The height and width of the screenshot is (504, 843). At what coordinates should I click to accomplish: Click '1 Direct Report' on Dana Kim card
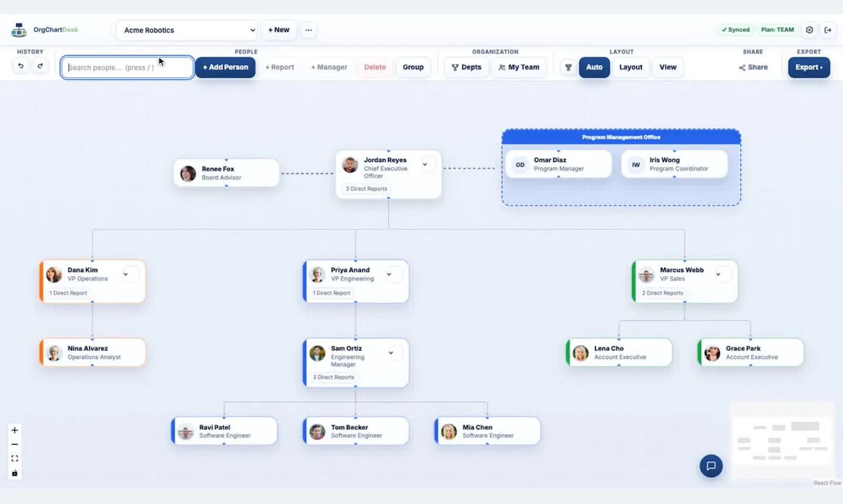[68, 293]
